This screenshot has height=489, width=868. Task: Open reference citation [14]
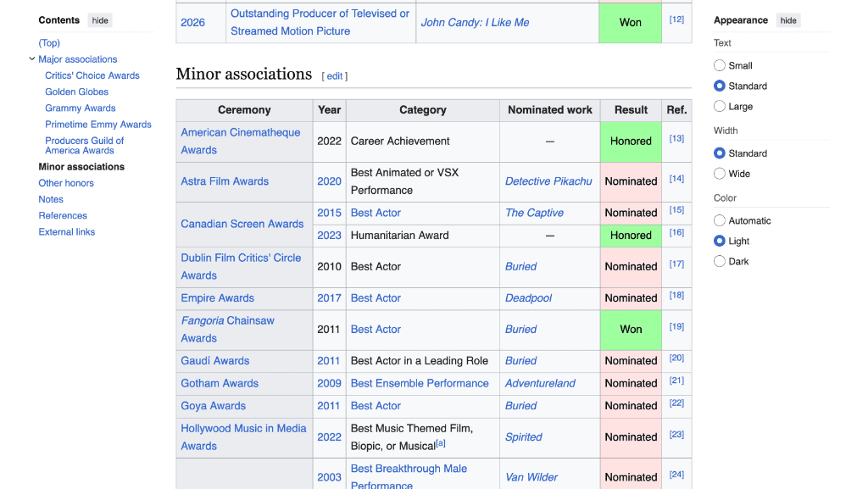pyautogui.click(x=676, y=179)
